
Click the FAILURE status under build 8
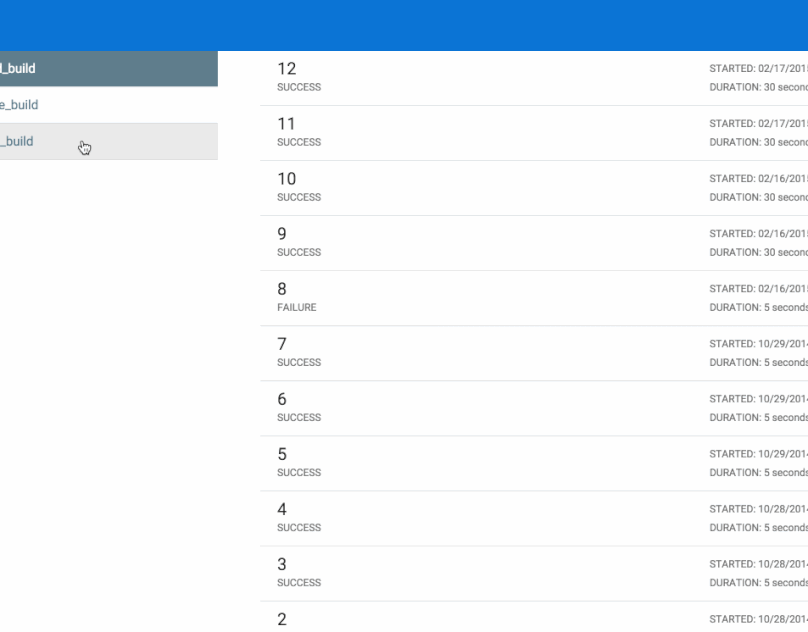(x=296, y=308)
